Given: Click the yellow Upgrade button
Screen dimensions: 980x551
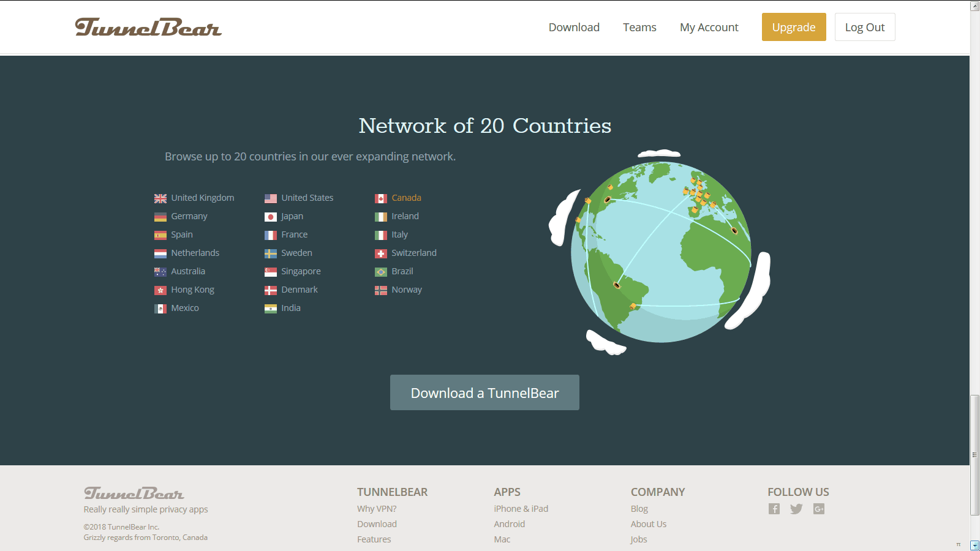Looking at the screenshot, I should tap(794, 27).
